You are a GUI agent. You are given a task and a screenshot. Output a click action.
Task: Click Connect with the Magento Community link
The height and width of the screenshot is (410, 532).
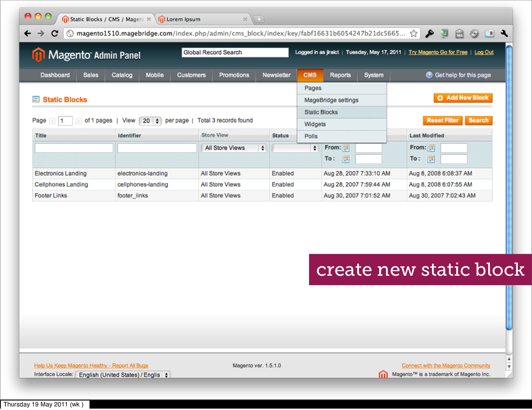pyautogui.click(x=446, y=365)
